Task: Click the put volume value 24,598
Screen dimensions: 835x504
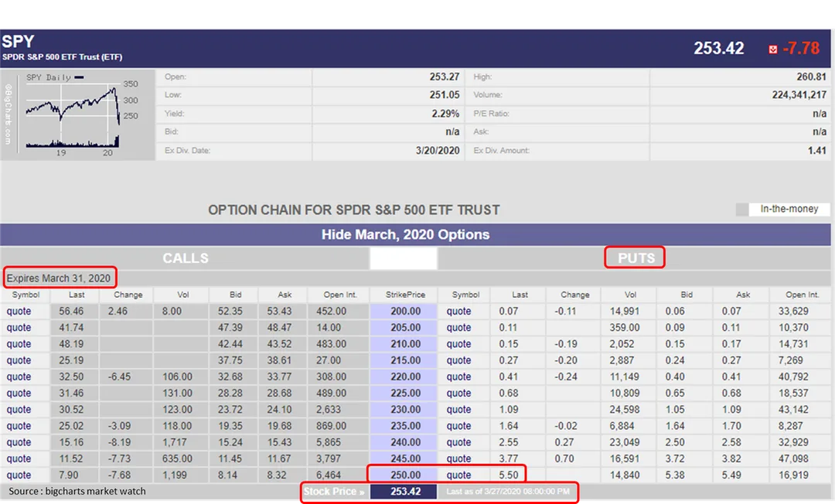Action: [x=625, y=410]
